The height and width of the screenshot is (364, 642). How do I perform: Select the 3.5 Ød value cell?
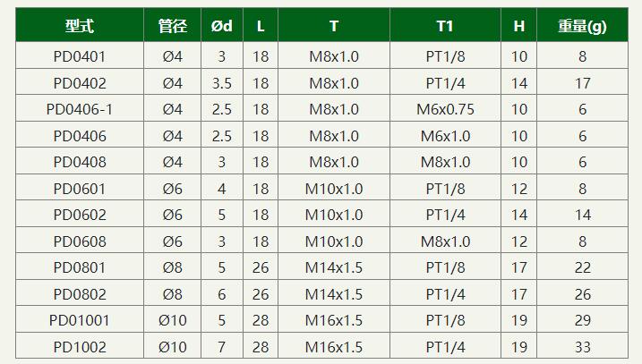(x=222, y=82)
